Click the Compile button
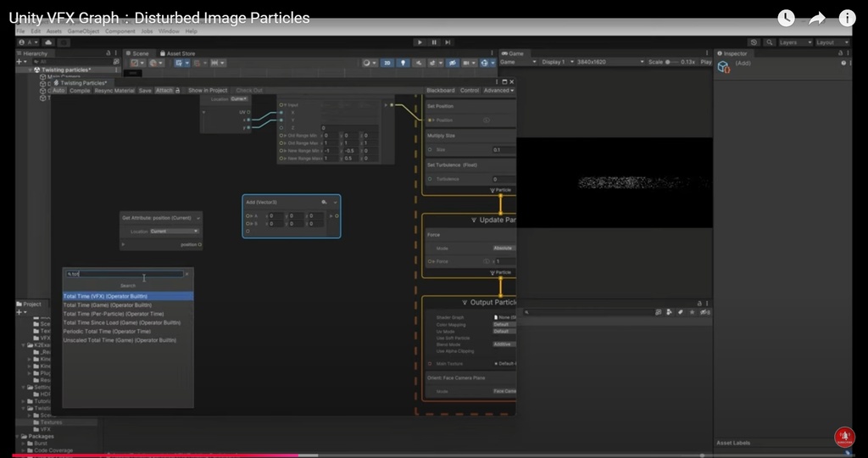 [x=80, y=90]
